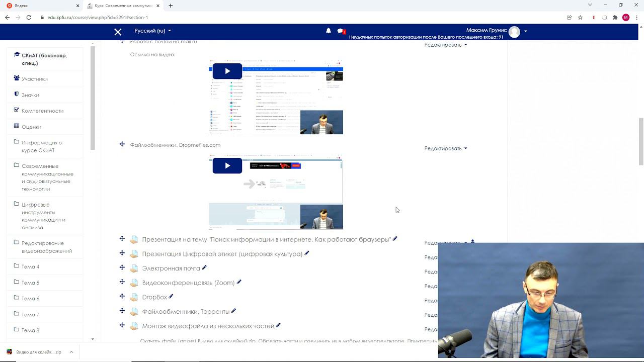Open the Видеоконференцсвязь (Zoom) assignment
The width and height of the screenshot is (644, 362).
[188, 283]
